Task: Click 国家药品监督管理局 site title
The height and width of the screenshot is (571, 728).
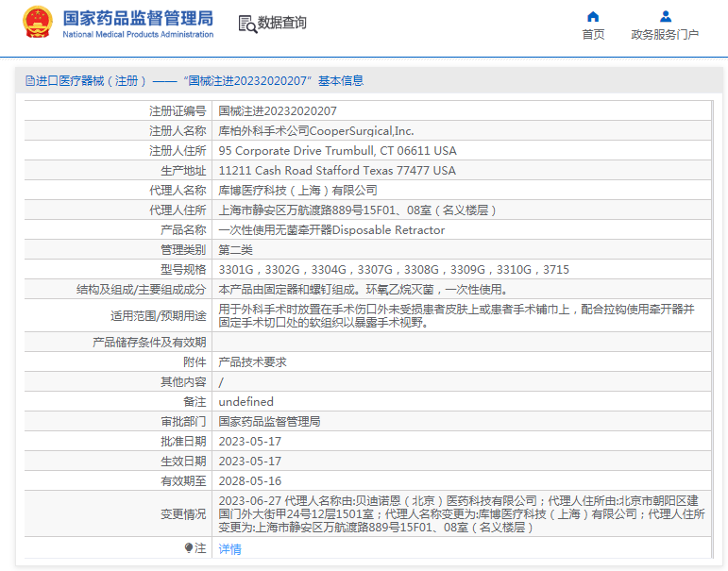Action: point(138,19)
